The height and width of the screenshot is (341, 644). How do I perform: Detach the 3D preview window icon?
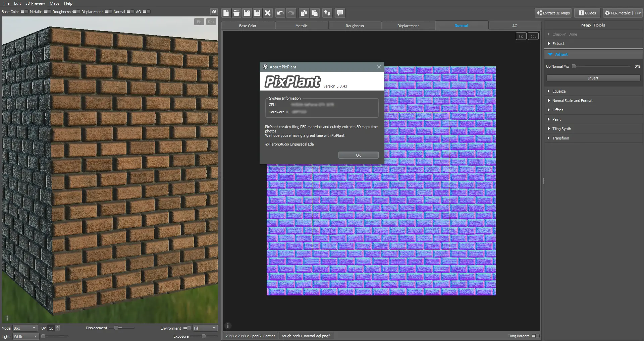pyautogui.click(x=214, y=12)
